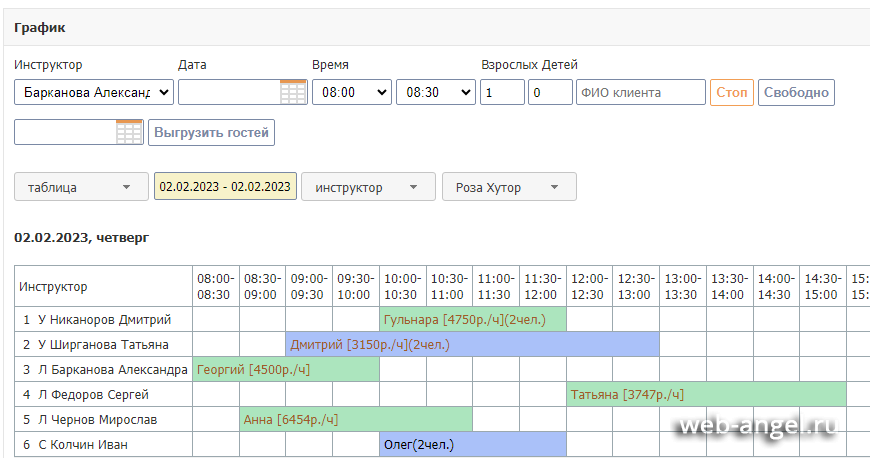Open the Татьяна 3747р./ч booking
This screenshot has height=458, width=870.
click(706, 394)
